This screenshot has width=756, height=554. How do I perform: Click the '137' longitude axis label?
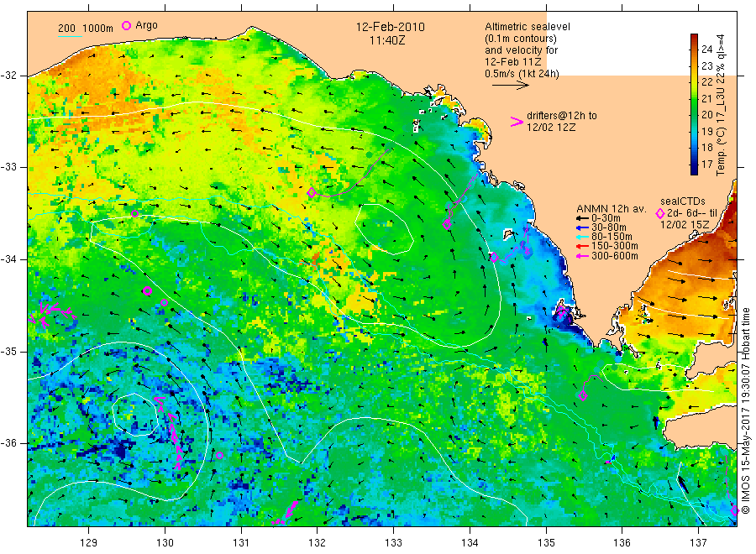[699, 543]
